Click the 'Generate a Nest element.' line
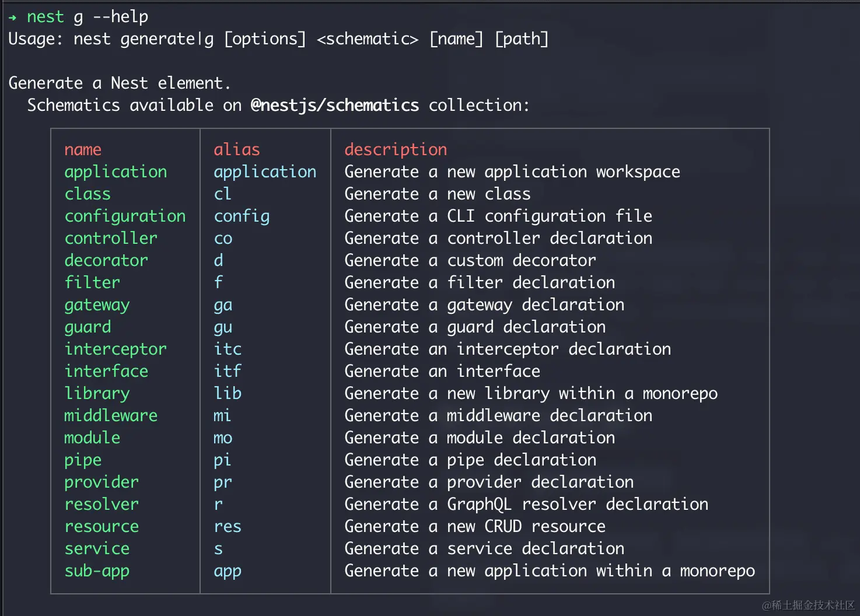This screenshot has width=860, height=616. [120, 83]
